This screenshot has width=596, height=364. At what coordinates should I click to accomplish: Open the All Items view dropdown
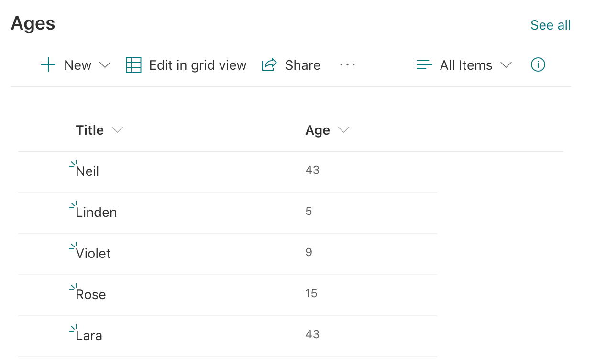(507, 65)
